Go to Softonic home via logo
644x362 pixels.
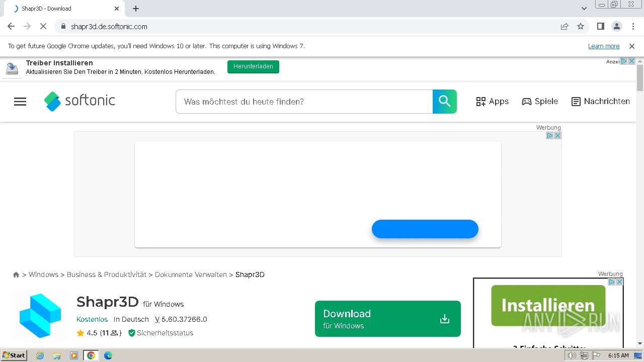(x=79, y=101)
